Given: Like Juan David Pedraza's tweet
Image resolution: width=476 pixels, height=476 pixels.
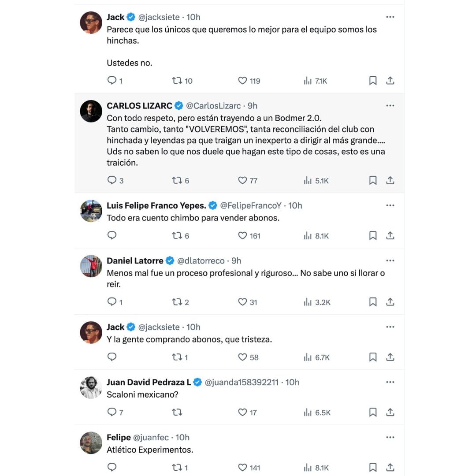Looking at the screenshot, I should (242, 412).
